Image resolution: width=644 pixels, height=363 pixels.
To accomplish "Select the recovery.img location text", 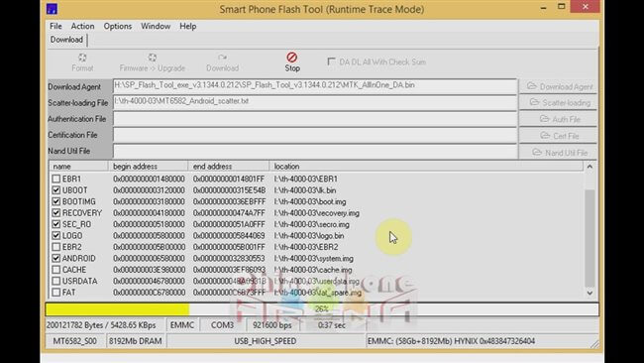I will tap(317, 213).
